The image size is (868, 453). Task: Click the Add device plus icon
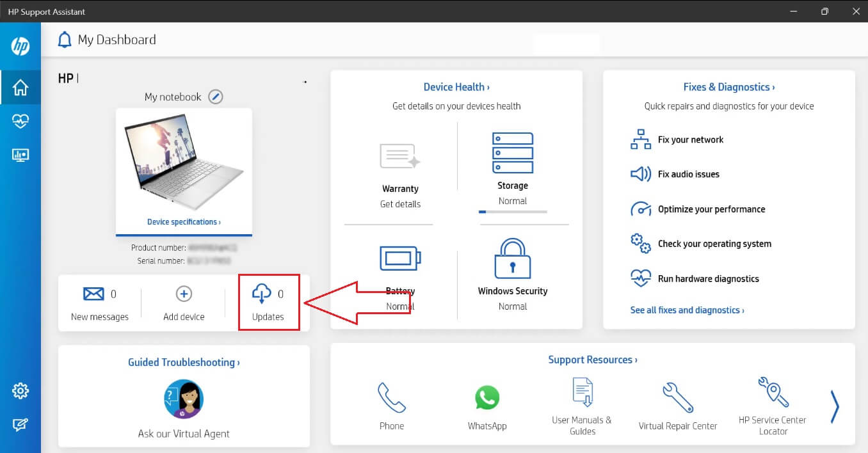(184, 294)
